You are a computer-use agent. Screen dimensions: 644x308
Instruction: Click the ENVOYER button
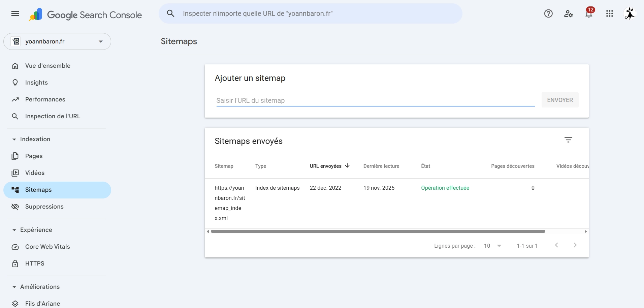[560, 100]
